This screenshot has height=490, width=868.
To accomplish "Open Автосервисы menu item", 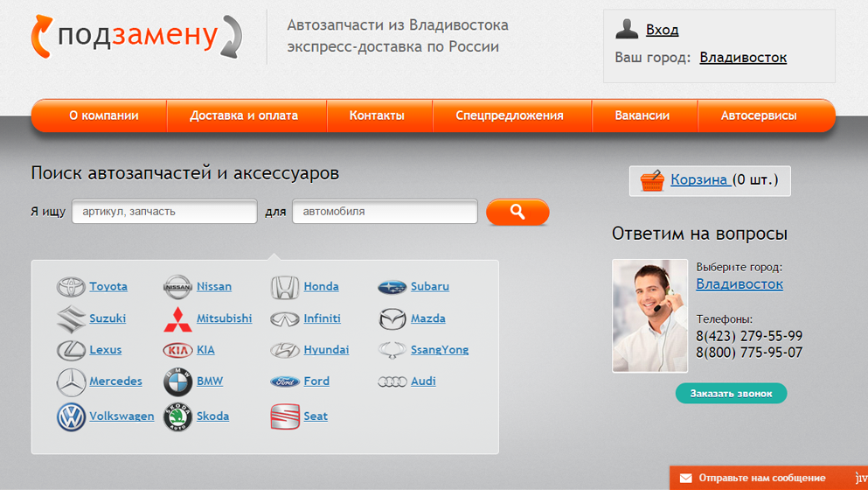I will (759, 115).
